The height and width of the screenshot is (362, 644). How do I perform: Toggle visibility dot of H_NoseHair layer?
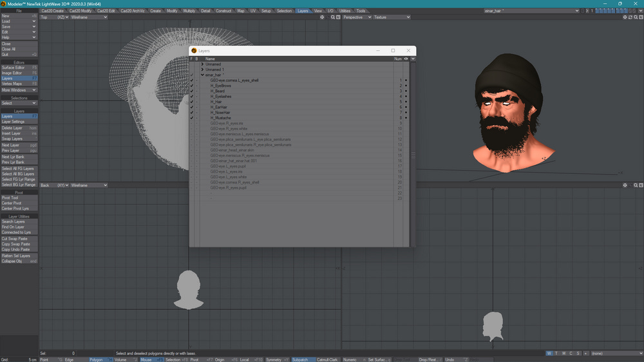[406, 113]
